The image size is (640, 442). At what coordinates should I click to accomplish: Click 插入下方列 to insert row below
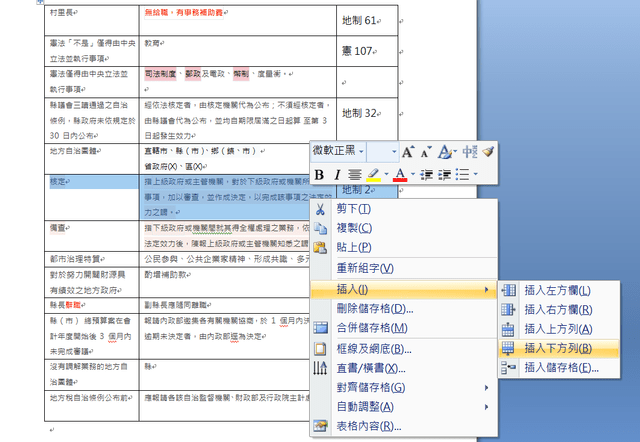tap(557, 348)
